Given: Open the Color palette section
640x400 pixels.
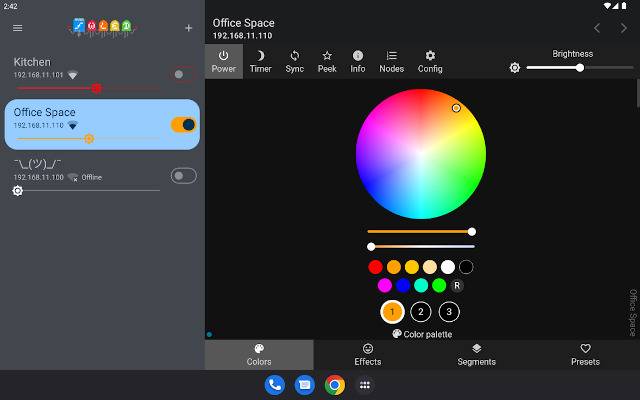Looking at the screenshot, I should (422, 334).
